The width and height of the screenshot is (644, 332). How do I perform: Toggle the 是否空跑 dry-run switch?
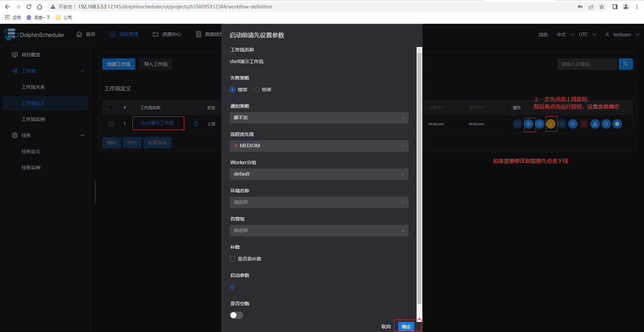click(x=236, y=315)
